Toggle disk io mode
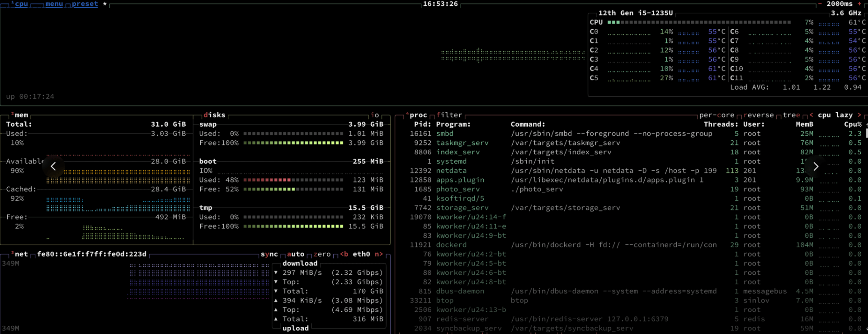Image resolution: width=868 pixels, height=334 pixels. [x=375, y=115]
